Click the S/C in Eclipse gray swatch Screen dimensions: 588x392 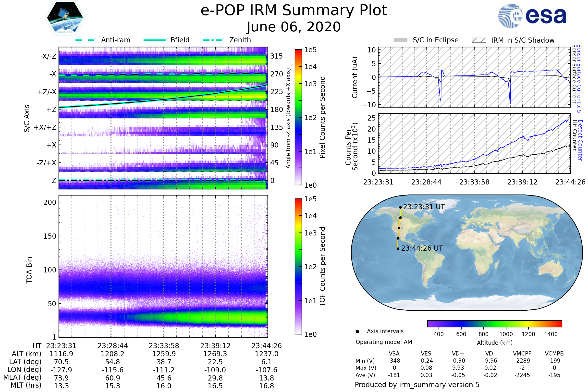pyautogui.click(x=400, y=40)
